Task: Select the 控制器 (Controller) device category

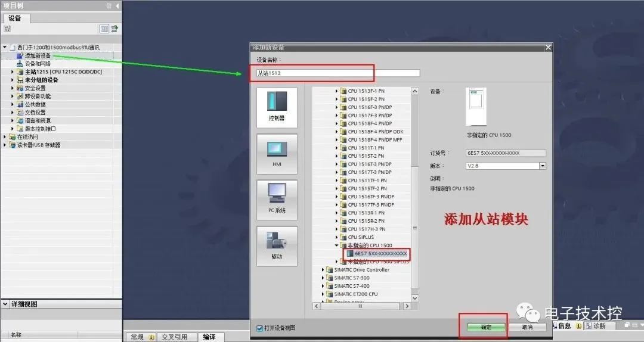Action: [x=277, y=107]
